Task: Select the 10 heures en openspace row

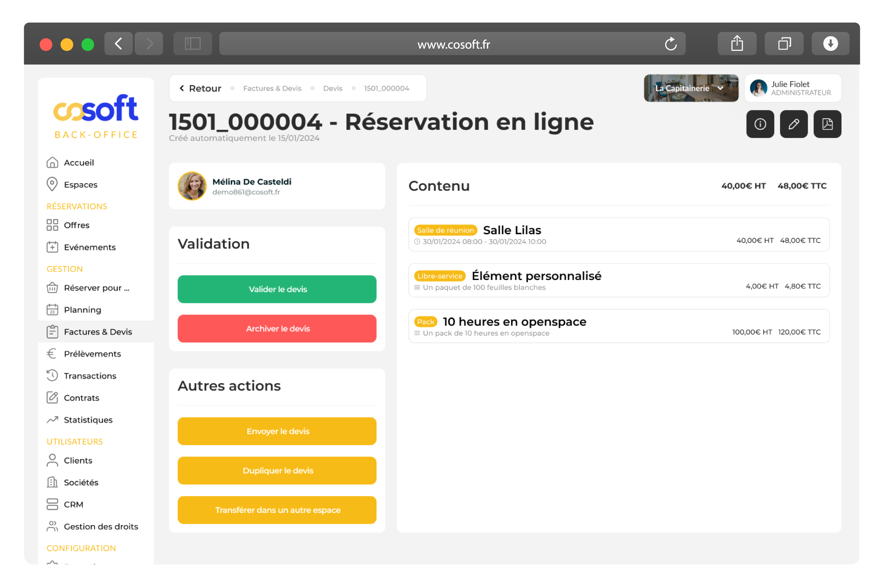Action: click(x=619, y=326)
